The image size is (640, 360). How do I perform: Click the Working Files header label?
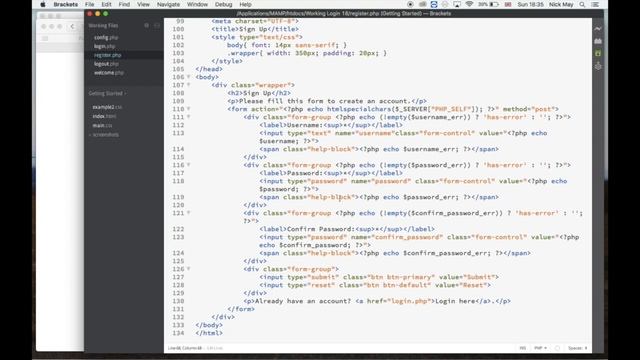point(103,25)
